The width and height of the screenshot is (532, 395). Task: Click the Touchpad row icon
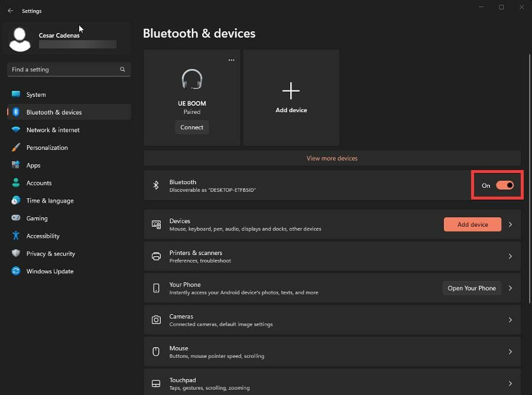point(156,383)
